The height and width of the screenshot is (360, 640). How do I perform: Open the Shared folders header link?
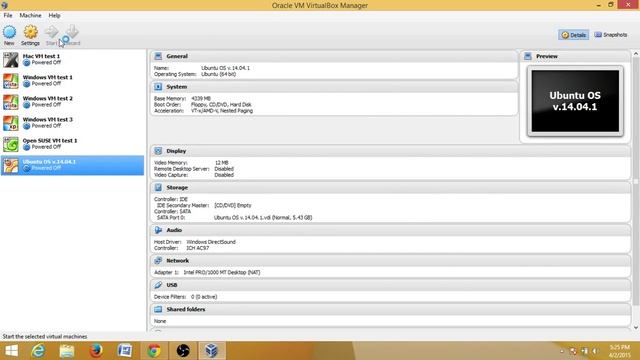tap(186, 309)
